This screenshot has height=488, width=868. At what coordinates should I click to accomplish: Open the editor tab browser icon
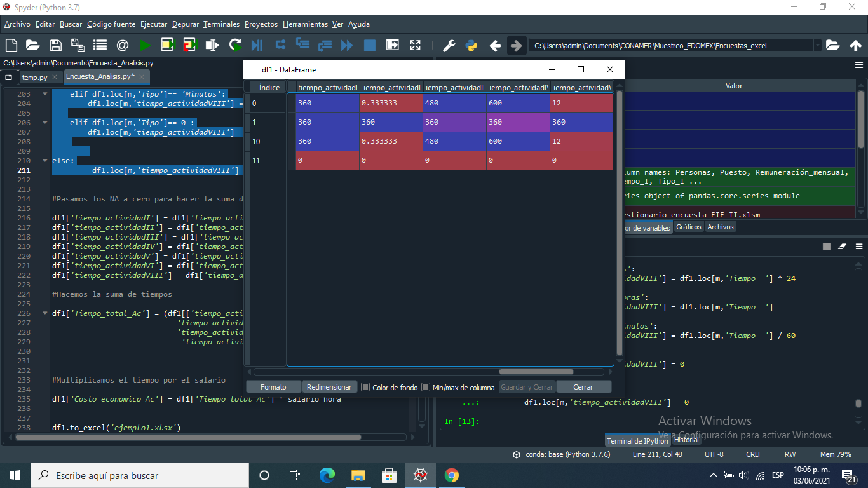[x=9, y=77]
